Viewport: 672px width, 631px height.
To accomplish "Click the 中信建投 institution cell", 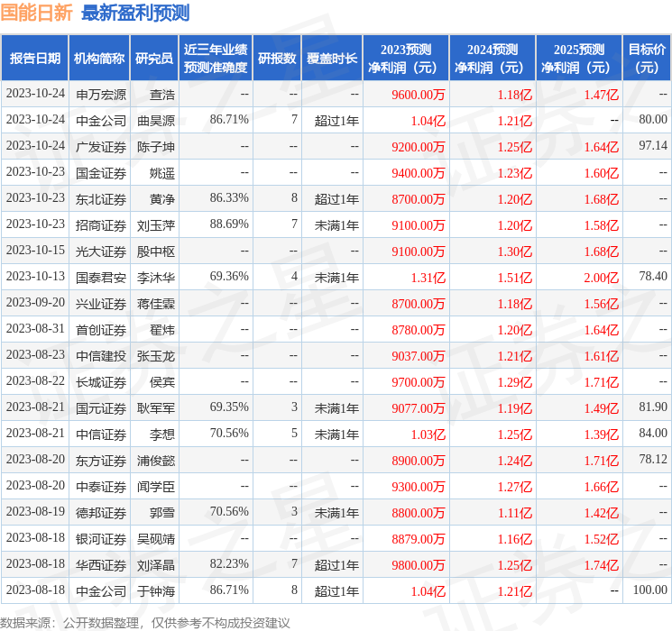I will click(x=101, y=356).
